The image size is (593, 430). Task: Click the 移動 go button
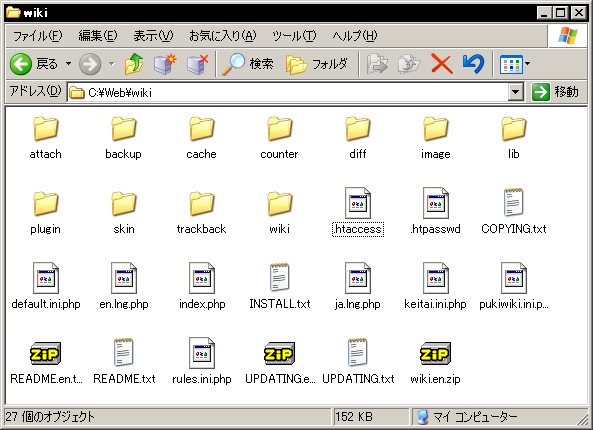[x=555, y=92]
